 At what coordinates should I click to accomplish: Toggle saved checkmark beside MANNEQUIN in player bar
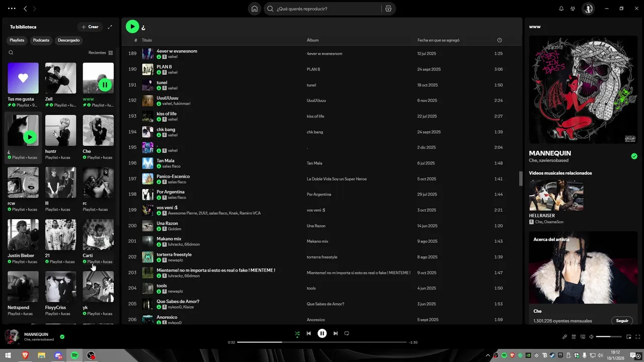pyautogui.click(x=62, y=337)
